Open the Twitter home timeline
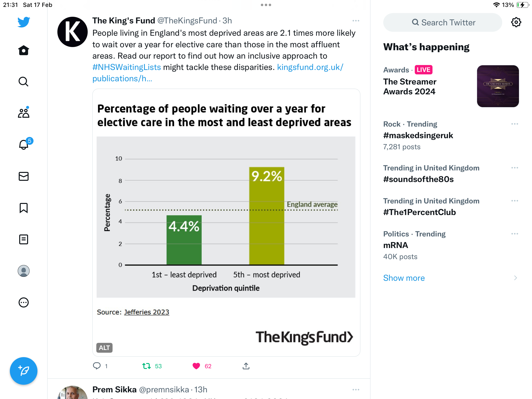532x399 pixels. coord(24,50)
